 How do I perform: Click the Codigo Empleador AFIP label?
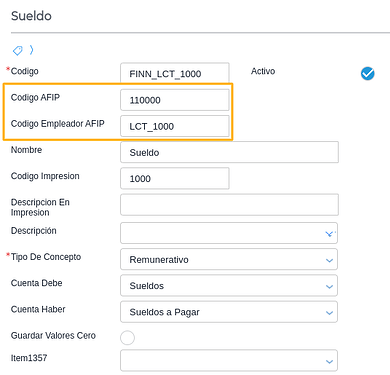(x=58, y=124)
